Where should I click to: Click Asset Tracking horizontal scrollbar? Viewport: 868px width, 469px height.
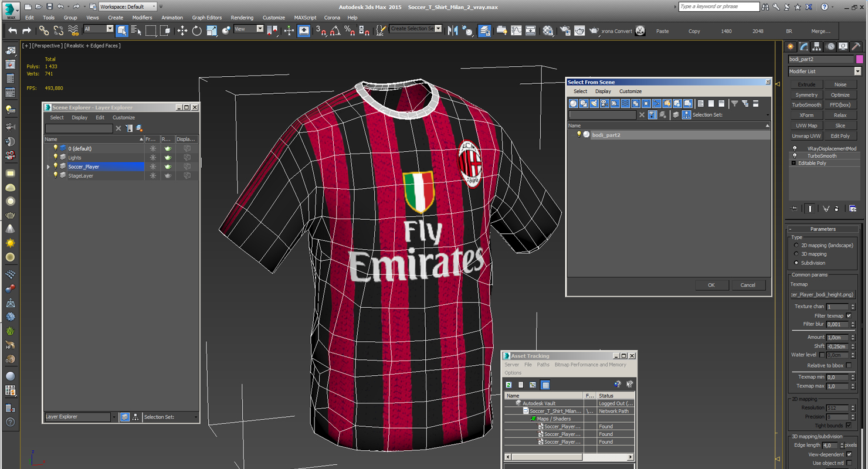tap(568, 457)
